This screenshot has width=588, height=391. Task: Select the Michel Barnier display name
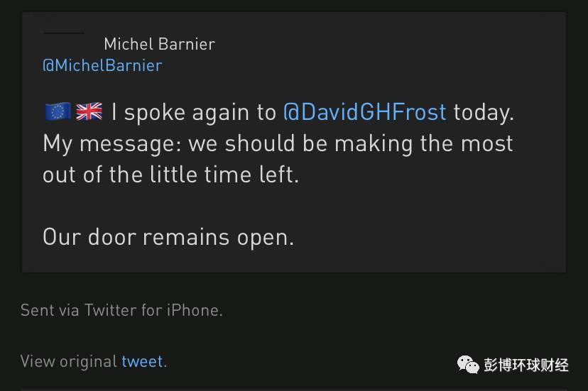(x=159, y=44)
